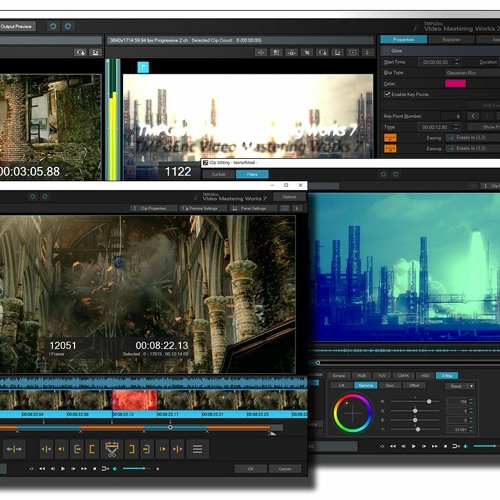Click the redo arrow in the main window top bar
Viewport: 500px width, 500px height.
coord(68,26)
